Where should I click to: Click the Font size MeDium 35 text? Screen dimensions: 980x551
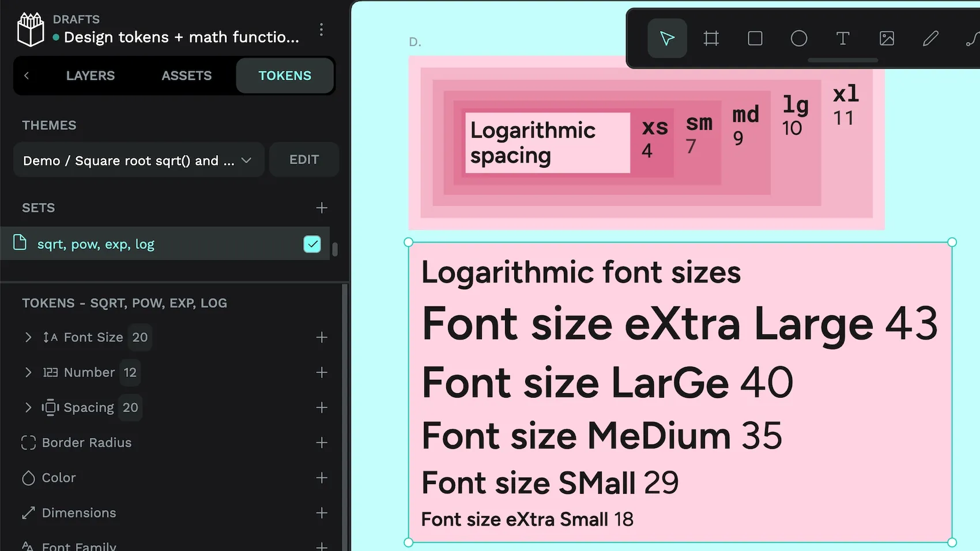[x=602, y=435]
